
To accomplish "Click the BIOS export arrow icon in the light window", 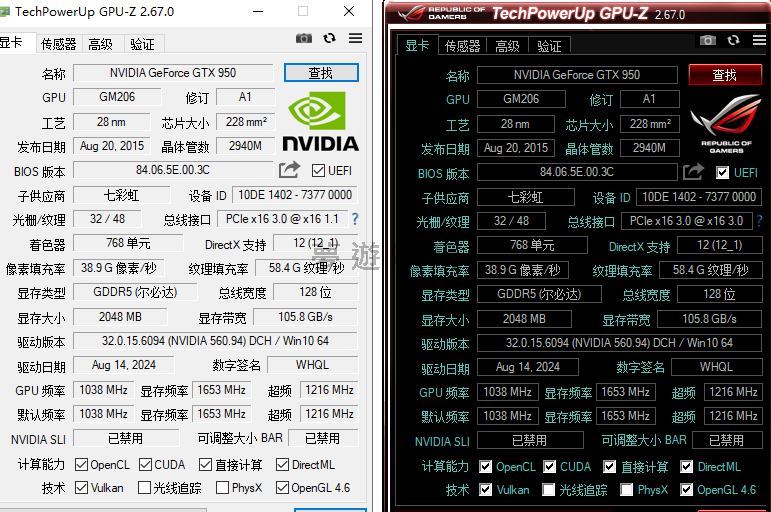I will 289,170.
